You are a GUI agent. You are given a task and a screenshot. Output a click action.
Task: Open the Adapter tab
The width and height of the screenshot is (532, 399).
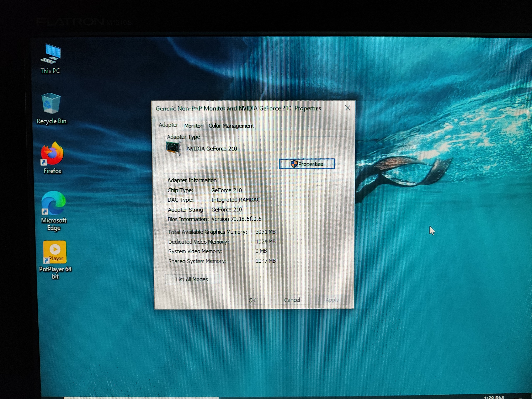point(168,125)
